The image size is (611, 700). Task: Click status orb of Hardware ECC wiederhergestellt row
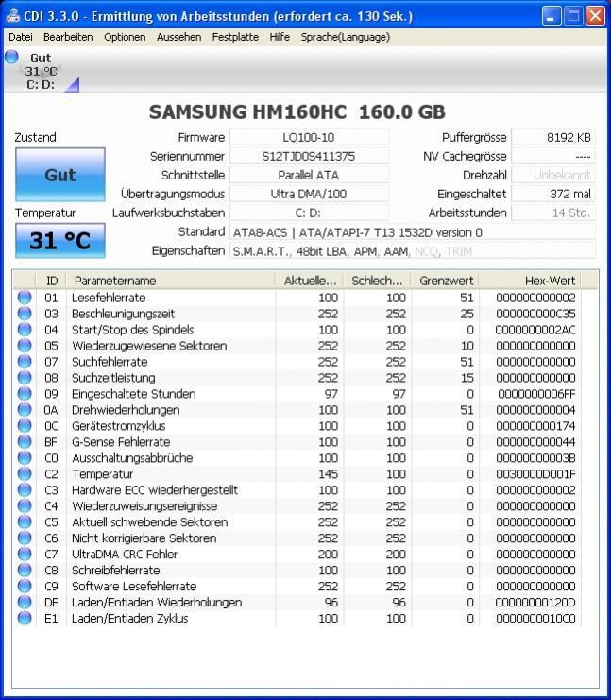pos(25,489)
